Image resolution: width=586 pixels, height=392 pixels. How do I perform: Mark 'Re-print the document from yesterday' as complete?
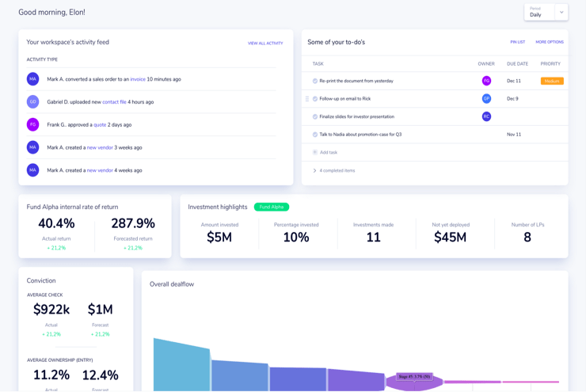(315, 81)
